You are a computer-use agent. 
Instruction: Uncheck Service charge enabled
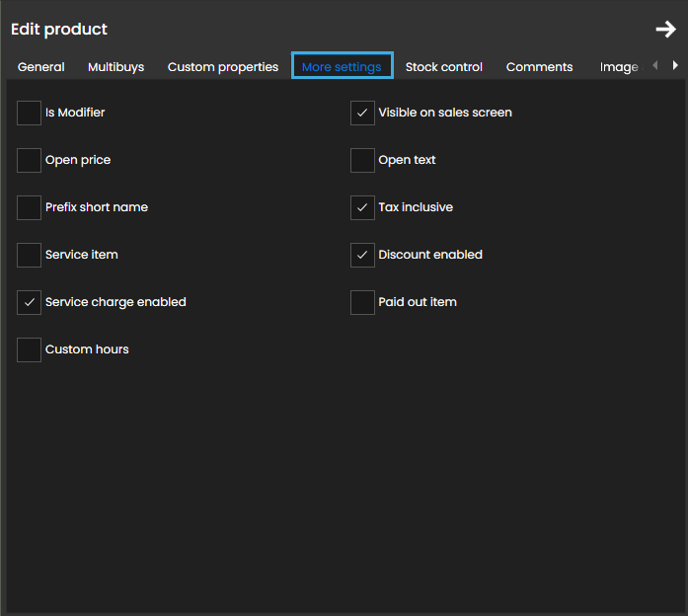coord(30,302)
